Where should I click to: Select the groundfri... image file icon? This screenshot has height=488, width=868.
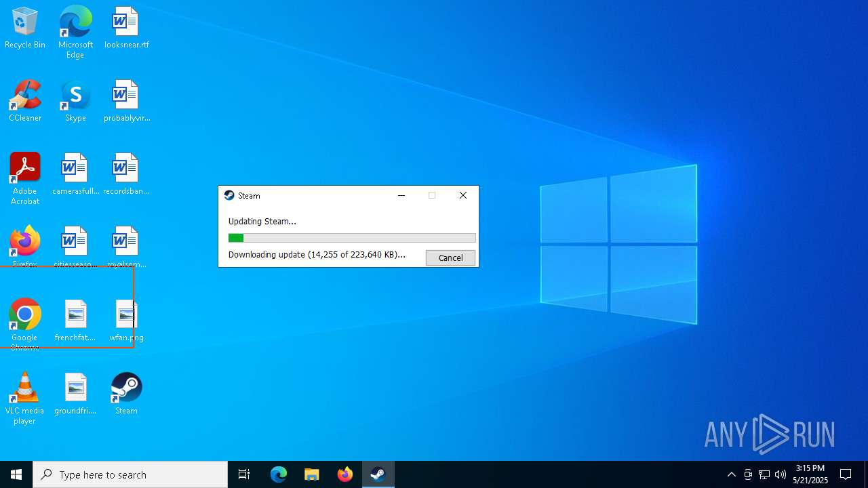point(75,394)
